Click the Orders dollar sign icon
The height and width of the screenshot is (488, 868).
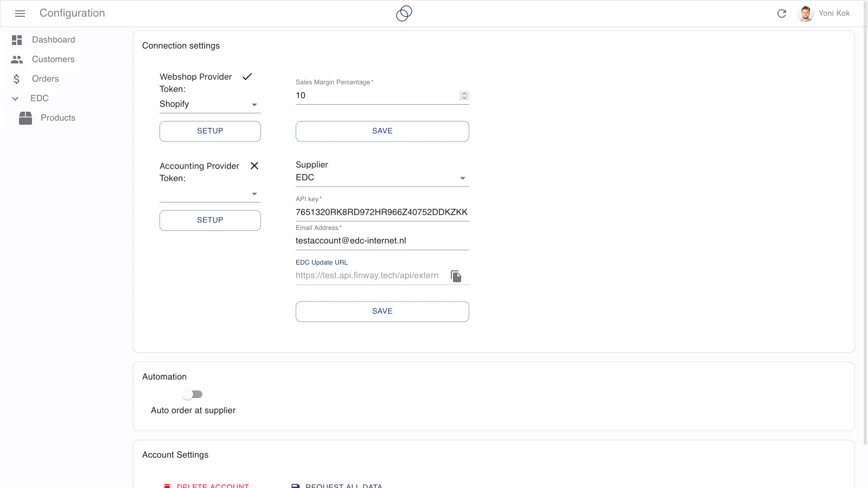[17, 79]
